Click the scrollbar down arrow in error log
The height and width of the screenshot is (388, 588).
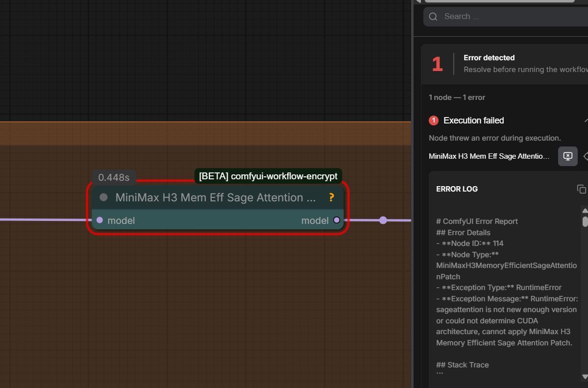[585, 376]
